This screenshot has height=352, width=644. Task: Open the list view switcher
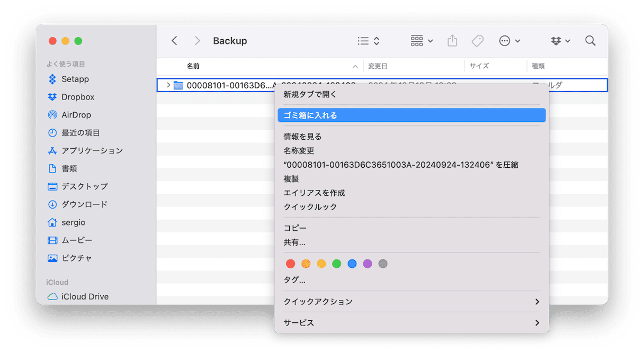tap(368, 41)
